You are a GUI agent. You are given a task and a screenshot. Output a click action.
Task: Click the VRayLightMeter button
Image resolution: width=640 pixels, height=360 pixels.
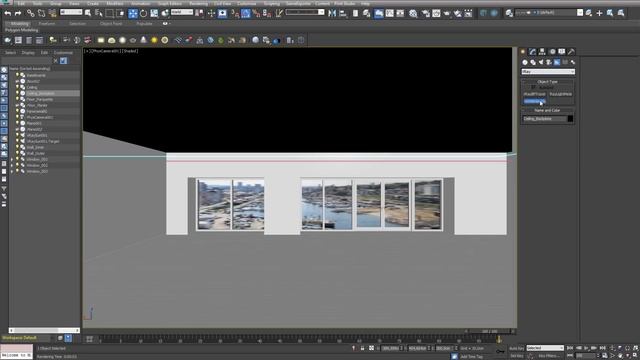(x=560, y=94)
